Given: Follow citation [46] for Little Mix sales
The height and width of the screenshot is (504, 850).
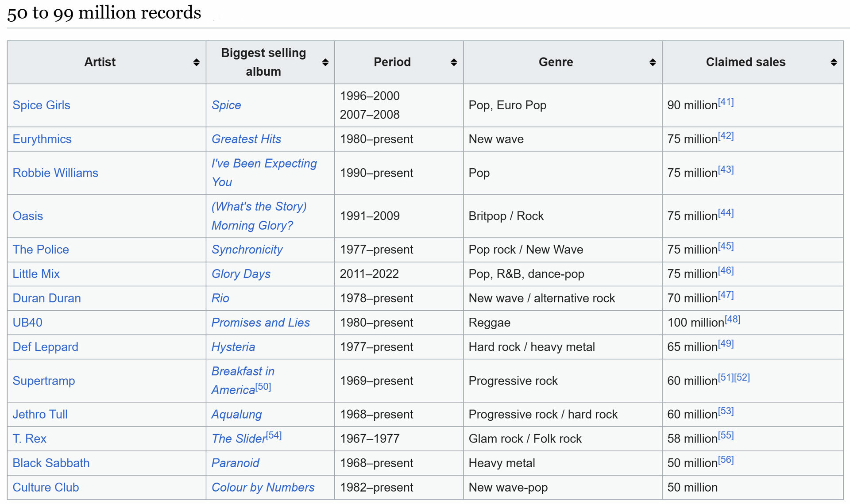Looking at the screenshot, I should point(726,271).
